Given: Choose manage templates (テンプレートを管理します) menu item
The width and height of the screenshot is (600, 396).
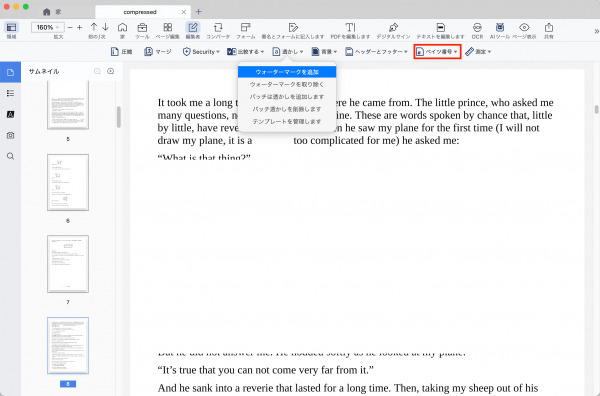Looking at the screenshot, I should (287, 121).
